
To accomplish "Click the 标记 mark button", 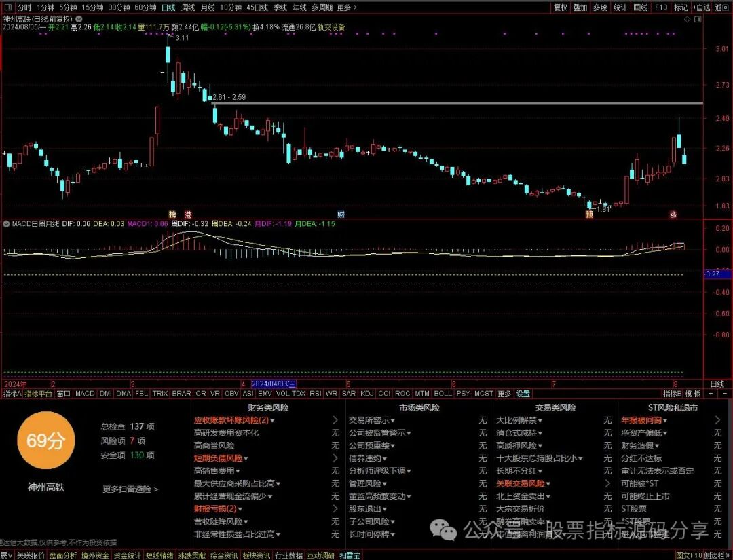I will point(681,7).
